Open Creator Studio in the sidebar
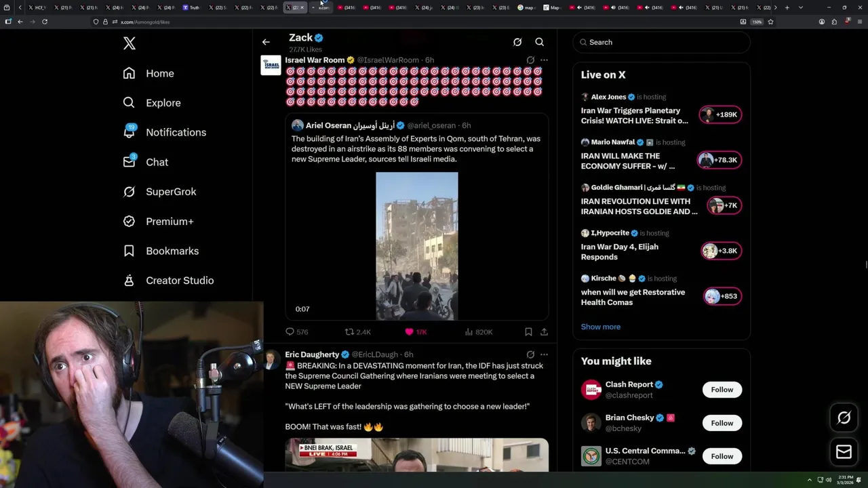 click(x=168, y=281)
